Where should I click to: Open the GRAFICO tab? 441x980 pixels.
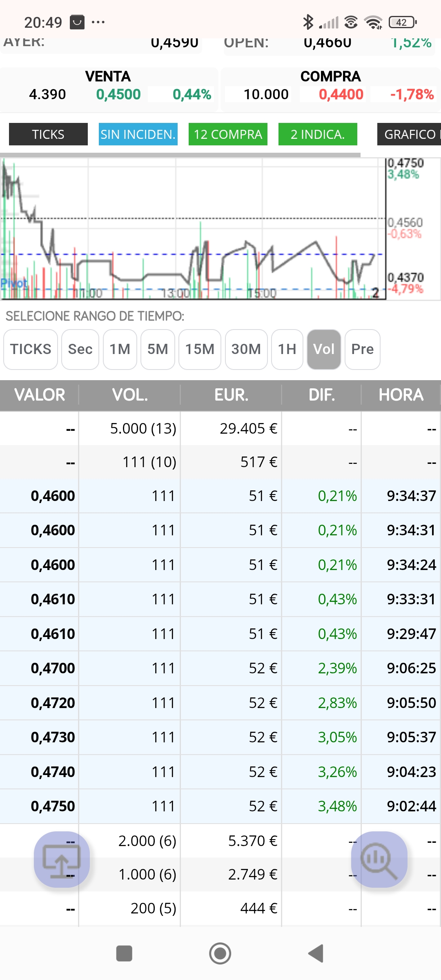click(x=409, y=134)
